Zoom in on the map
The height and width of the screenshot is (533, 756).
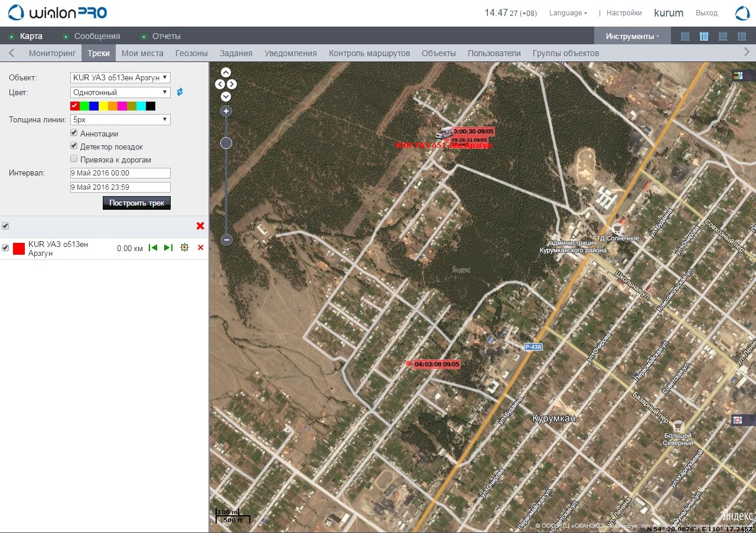pyautogui.click(x=226, y=111)
